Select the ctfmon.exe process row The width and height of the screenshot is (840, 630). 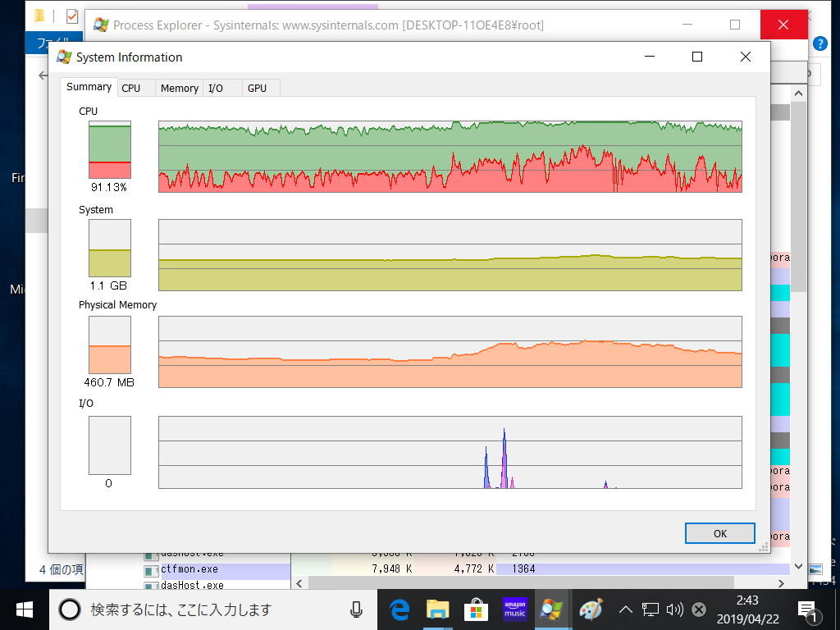(x=466, y=569)
